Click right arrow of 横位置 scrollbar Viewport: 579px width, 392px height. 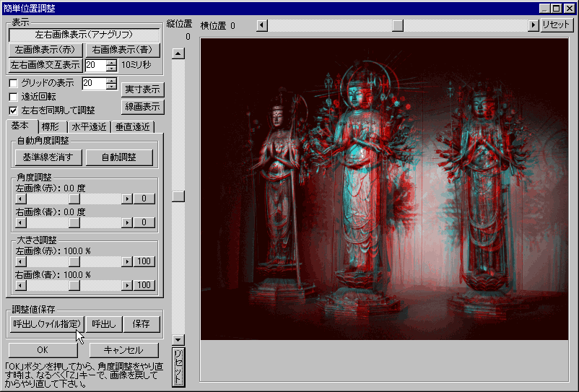pyautogui.click(x=534, y=25)
